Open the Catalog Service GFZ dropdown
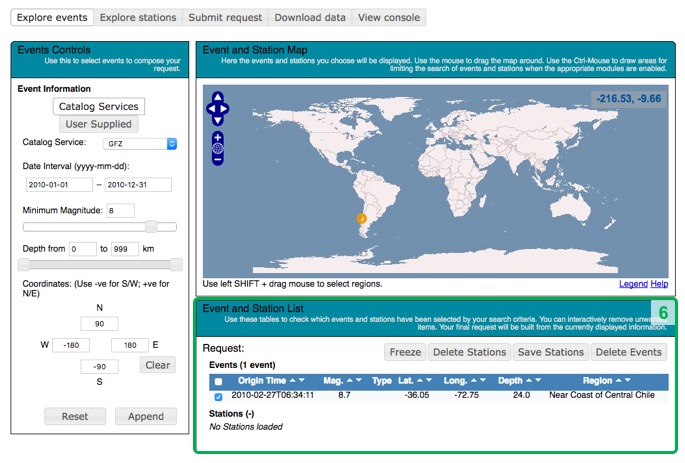The image size is (685, 463). click(x=140, y=144)
